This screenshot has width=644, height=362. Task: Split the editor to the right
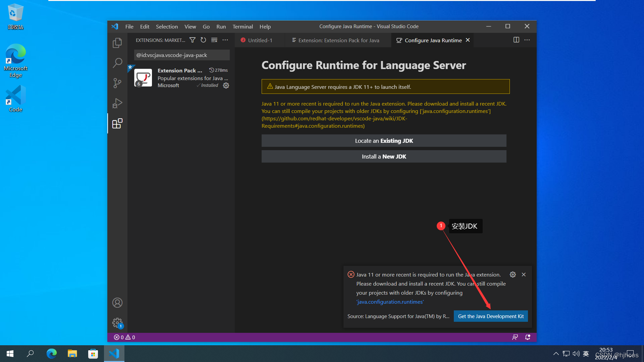click(x=516, y=40)
